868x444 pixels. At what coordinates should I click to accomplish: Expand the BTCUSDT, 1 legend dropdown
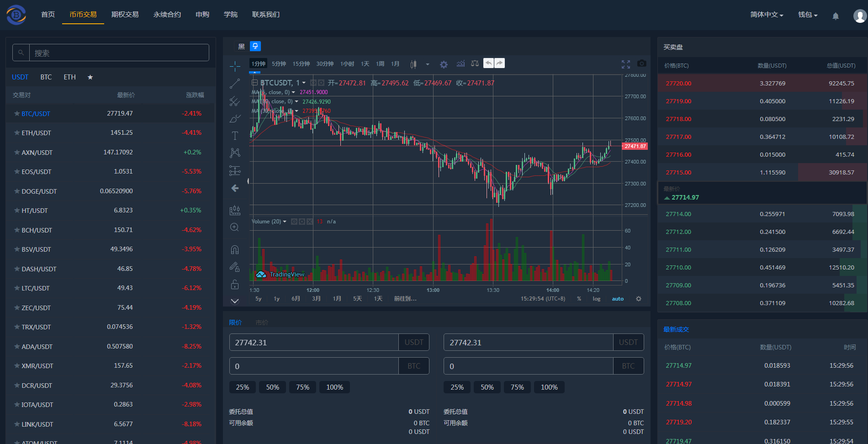(x=304, y=83)
